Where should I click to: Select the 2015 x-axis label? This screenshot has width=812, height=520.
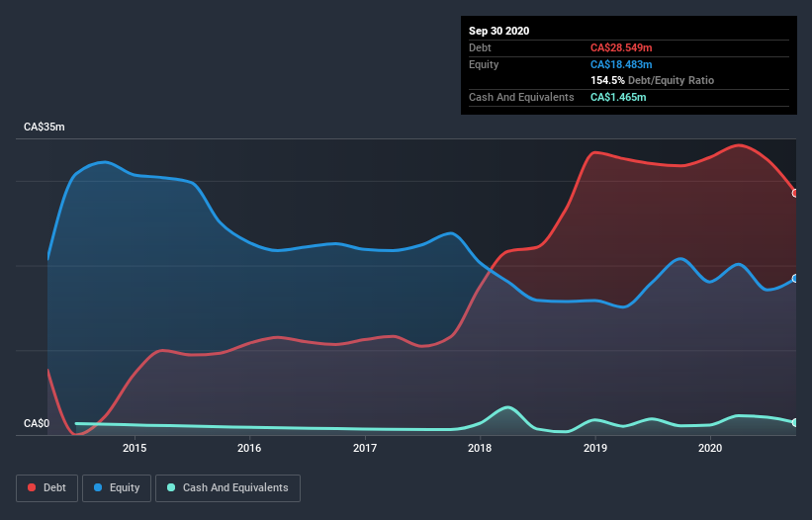coord(135,448)
